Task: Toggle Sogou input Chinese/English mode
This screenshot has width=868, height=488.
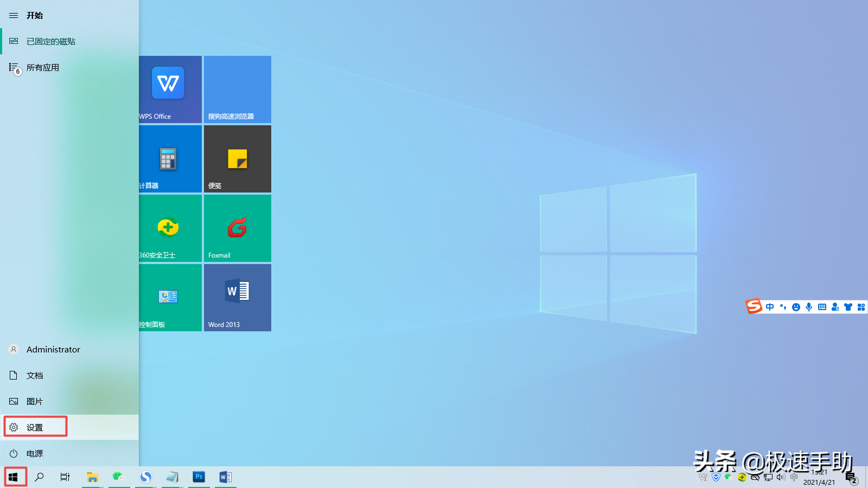Action: pyautogui.click(x=770, y=307)
